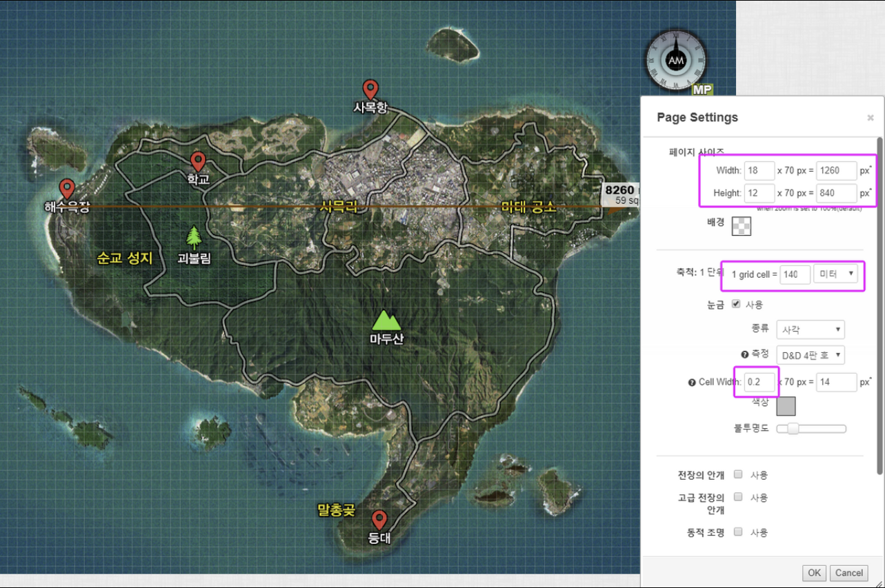Click the Cell Width field showing 0.2
Viewport: 885px width, 588px height.
[x=759, y=382]
